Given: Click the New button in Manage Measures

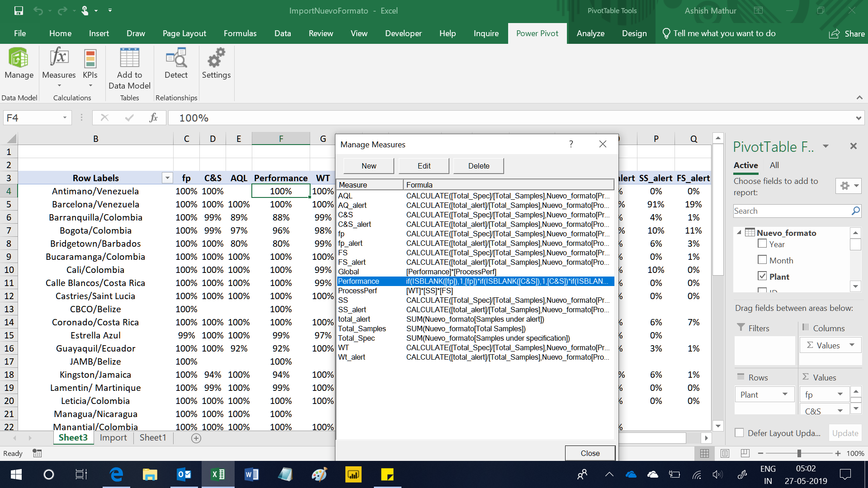Looking at the screenshot, I should coord(368,166).
